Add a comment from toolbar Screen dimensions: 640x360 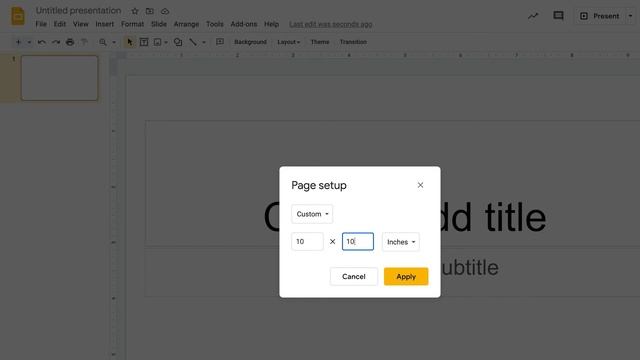(220, 42)
